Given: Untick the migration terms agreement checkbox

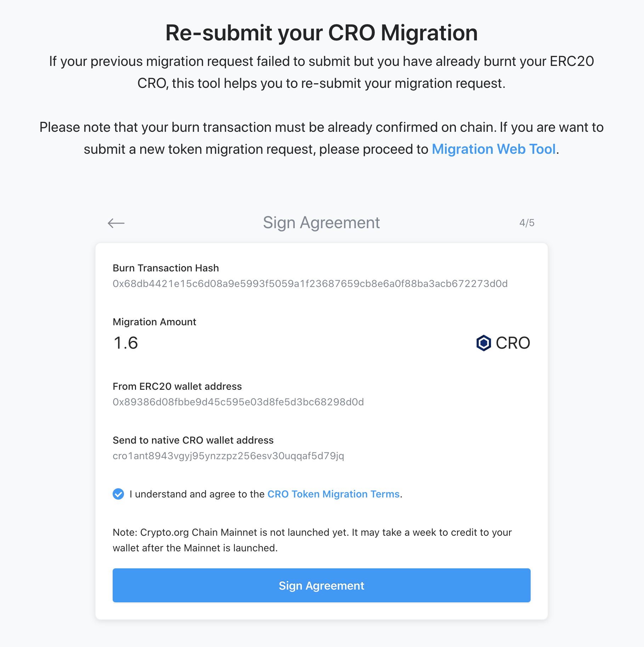Looking at the screenshot, I should [x=118, y=494].
